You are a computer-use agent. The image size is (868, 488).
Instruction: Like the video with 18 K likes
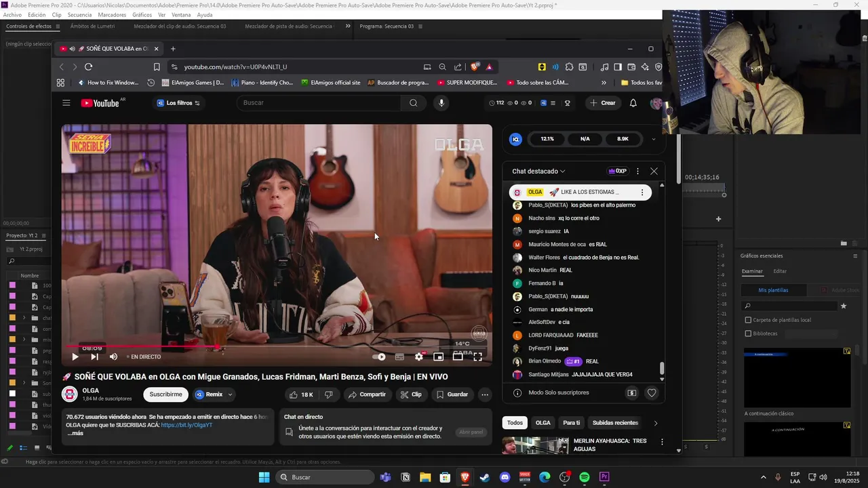pos(301,394)
